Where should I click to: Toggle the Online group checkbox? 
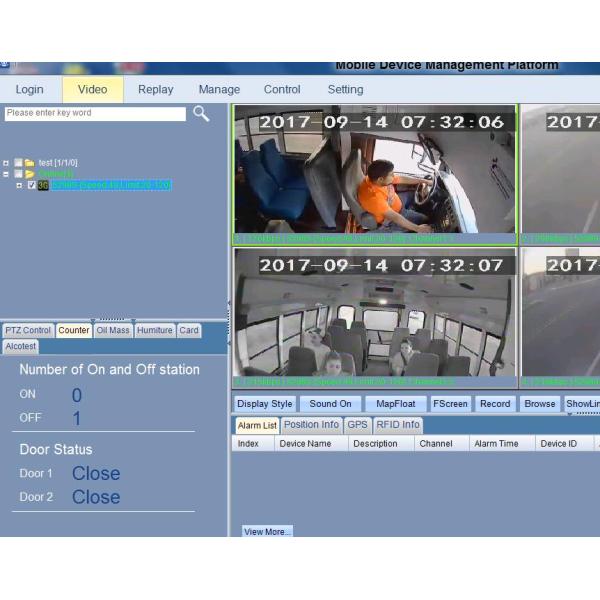(18, 173)
